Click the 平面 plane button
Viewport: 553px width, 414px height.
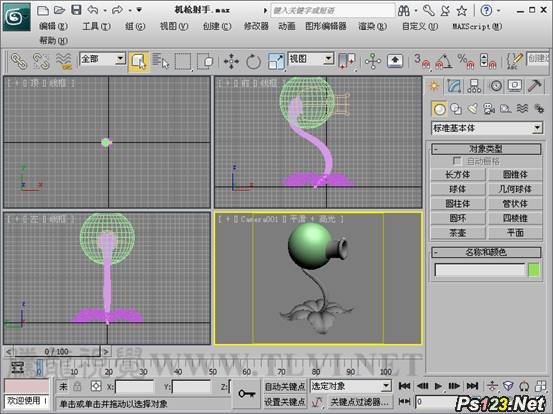click(x=515, y=233)
